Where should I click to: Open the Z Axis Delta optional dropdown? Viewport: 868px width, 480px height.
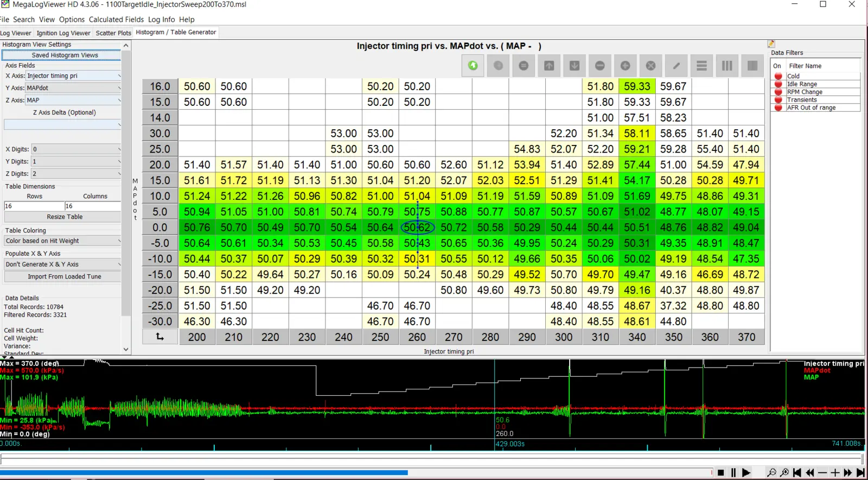tap(62, 124)
